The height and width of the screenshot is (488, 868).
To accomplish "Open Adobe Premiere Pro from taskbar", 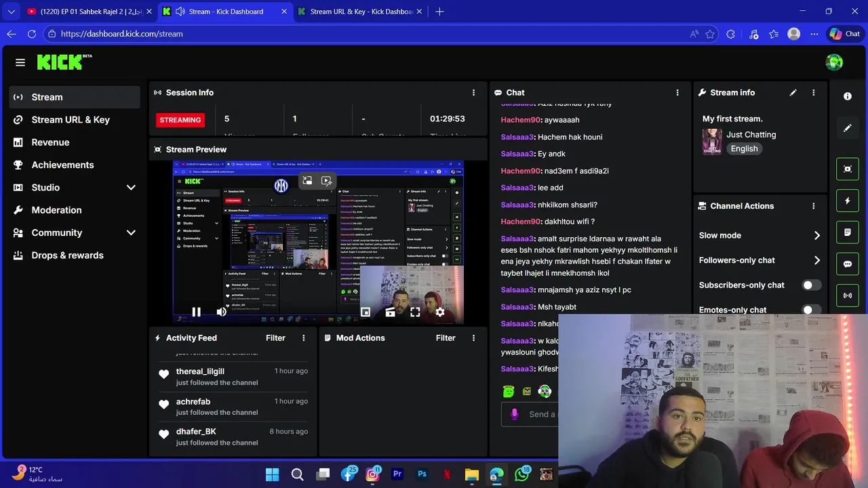I will 397,474.
